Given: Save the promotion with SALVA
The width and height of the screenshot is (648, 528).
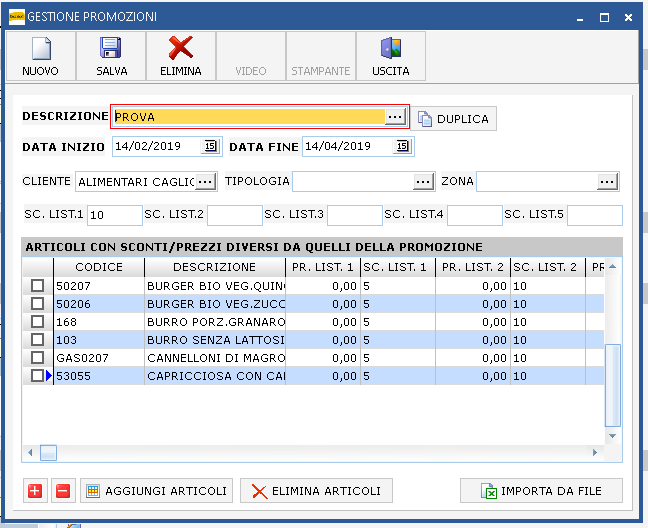Looking at the screenshot, I should tap(111, 56).
